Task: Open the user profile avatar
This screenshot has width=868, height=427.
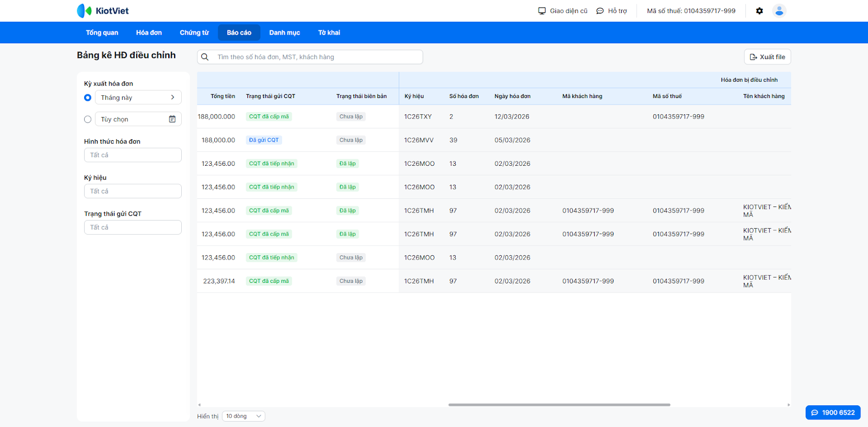Action: (x=779, y=11)
